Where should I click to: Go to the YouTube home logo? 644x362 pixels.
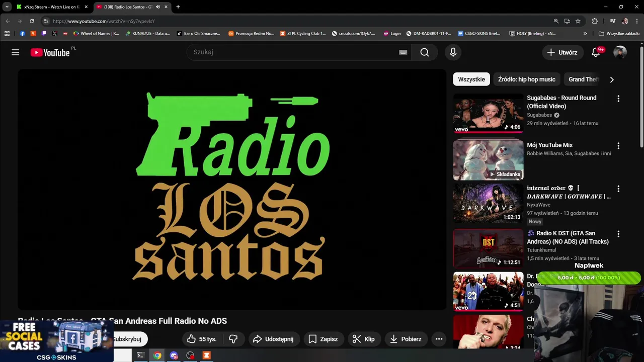[50, 52]
